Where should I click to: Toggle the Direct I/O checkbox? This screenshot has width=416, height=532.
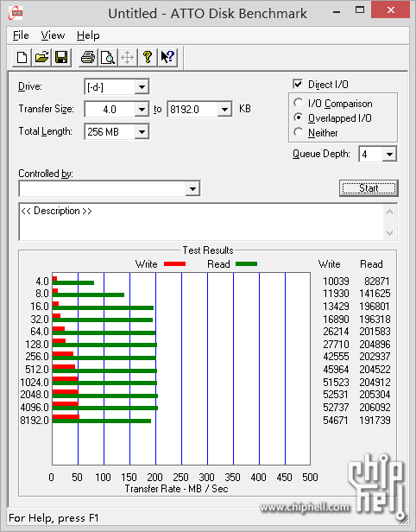(x=298, y=84)
